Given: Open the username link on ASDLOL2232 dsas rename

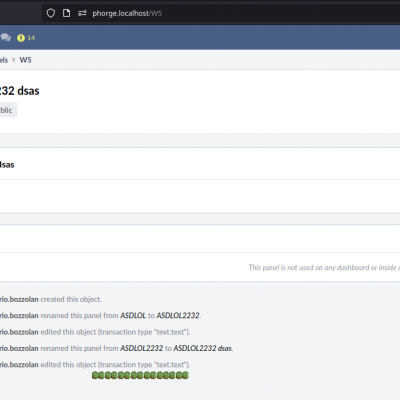Looking at the screenshot, I should coord(19,348).
